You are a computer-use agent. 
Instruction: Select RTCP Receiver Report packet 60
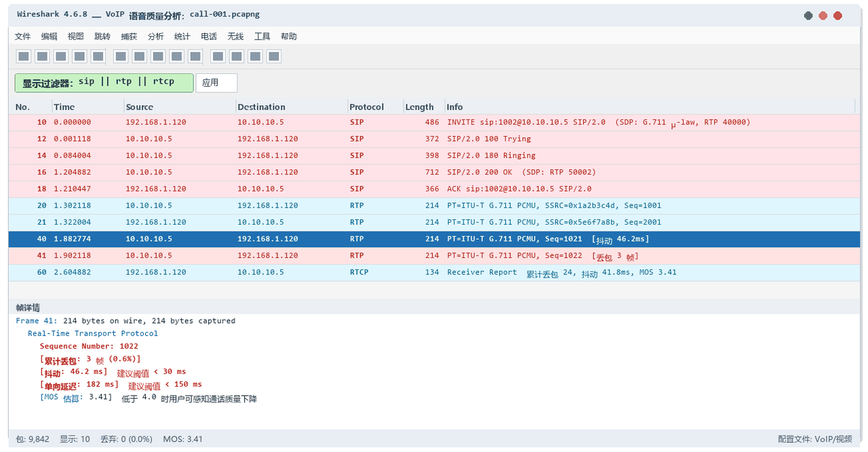coord(434,272)
